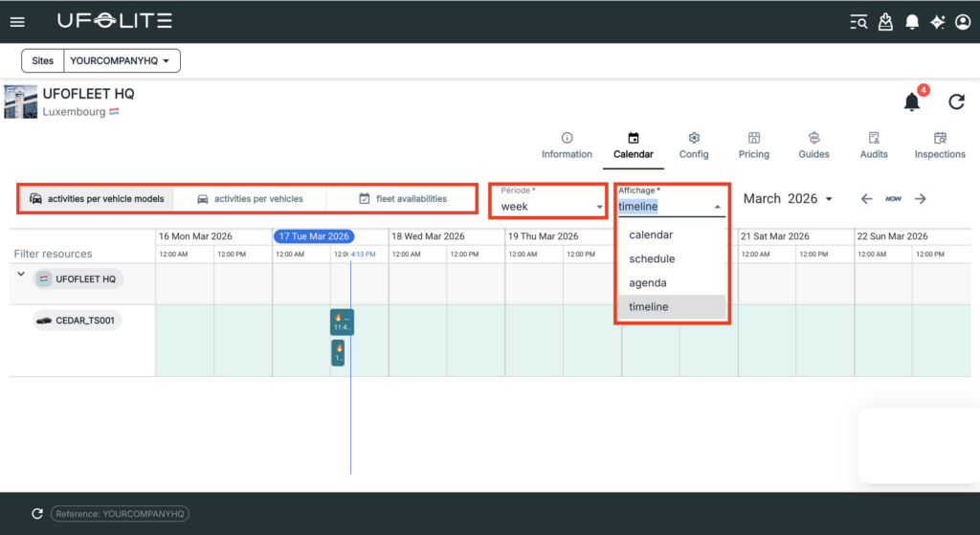Go to the Inspections tab
This screenshot has height=535, width=980.
tap(939, 145)
